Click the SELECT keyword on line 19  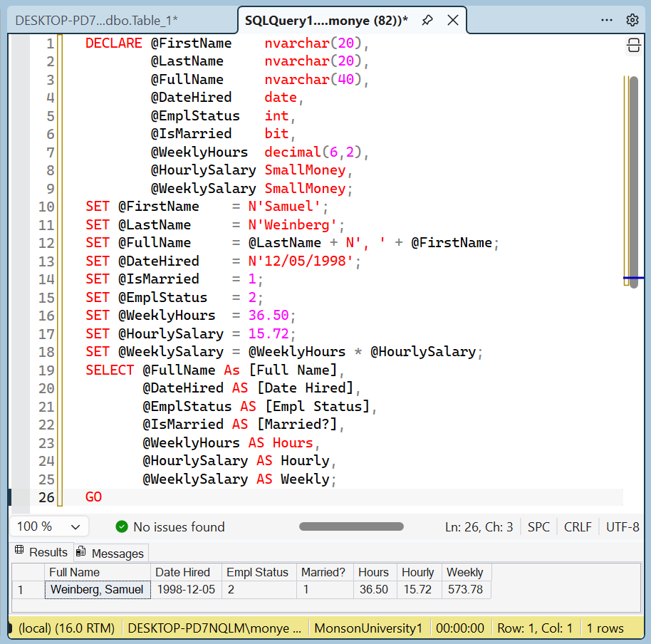tap(110, 370)
